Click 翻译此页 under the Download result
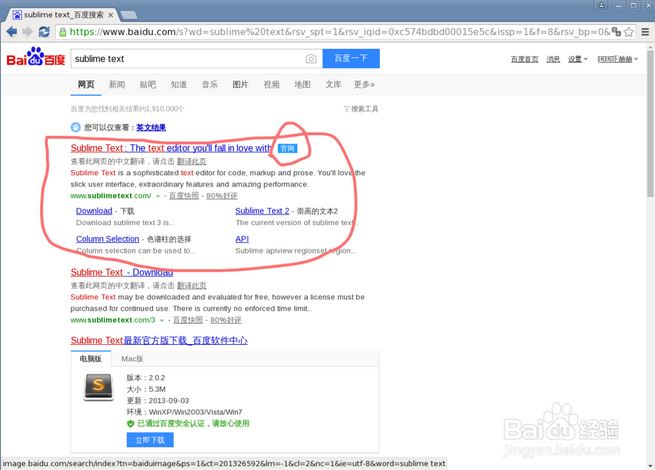The image size is (655, 470). point(192,285)
